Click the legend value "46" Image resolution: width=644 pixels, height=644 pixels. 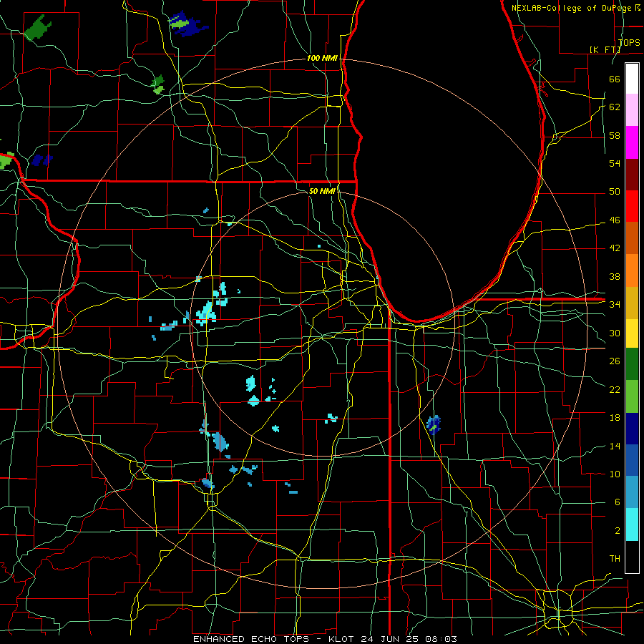(x=615, y=220)
